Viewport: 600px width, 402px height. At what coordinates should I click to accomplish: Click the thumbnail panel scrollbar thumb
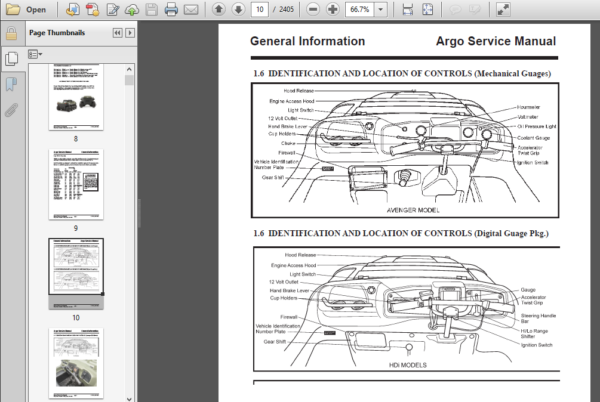pyautogui.click(x=129, y=80)
